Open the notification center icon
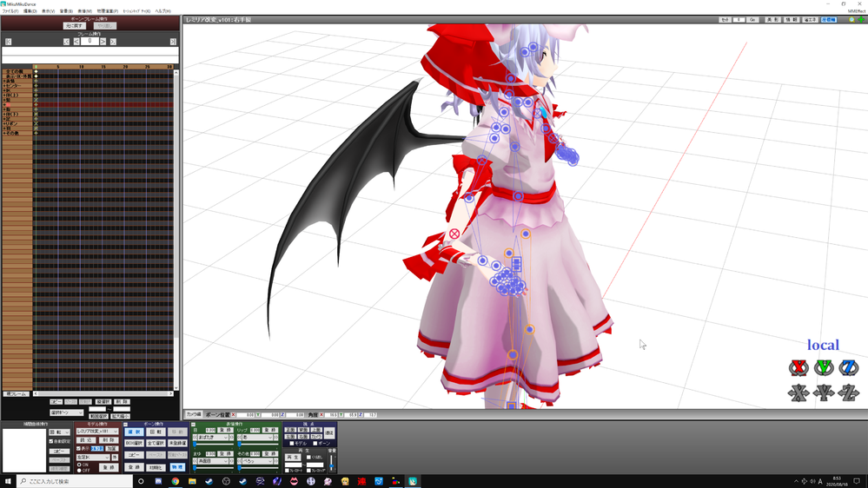The image size is (868, 488). pyautogui.click(x=857, y=481)
